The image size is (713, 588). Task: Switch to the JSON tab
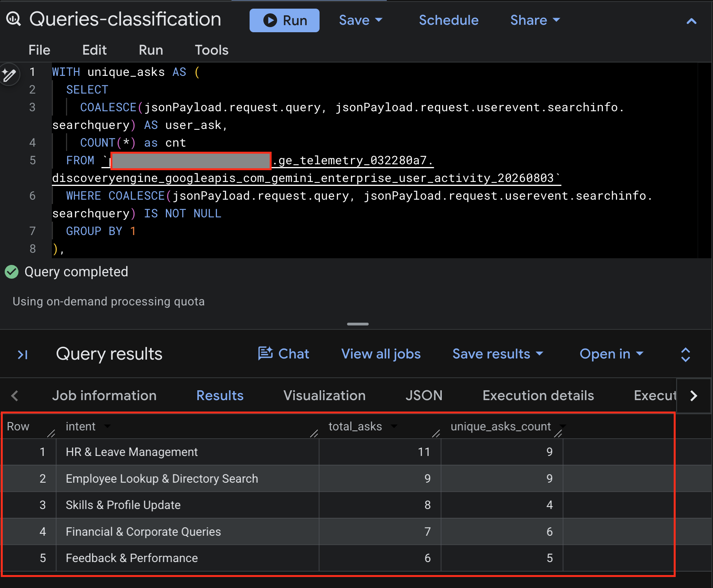424,395
